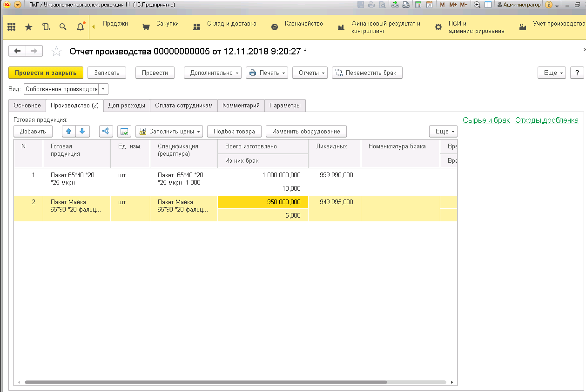Move the row up with the blue arrow
Screen dimensions: 586x392
pos(68,131)
